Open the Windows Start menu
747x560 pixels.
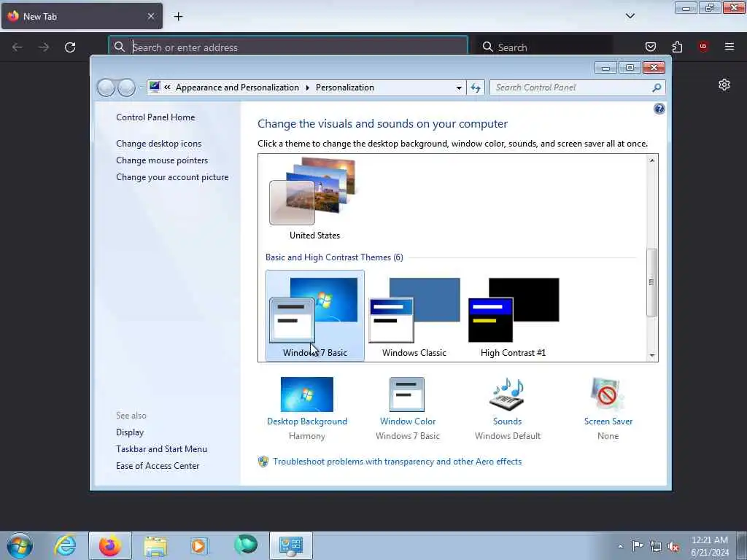20,545
